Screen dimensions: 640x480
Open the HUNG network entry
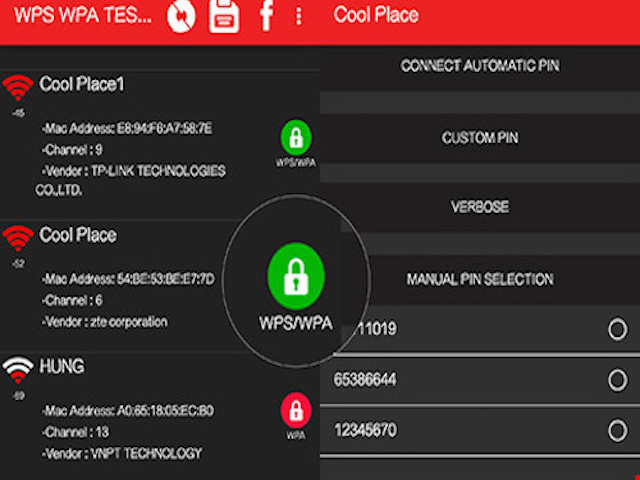(x=160, y=416)
